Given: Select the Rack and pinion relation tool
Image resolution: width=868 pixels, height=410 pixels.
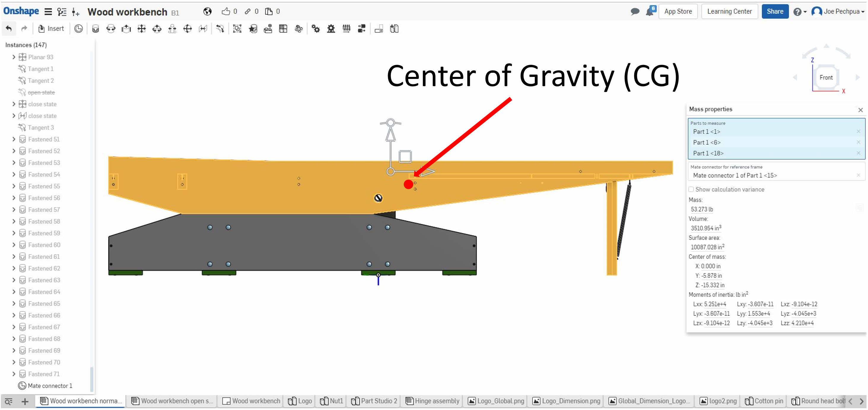Looking at the screenshot, I should pos(331,29).
